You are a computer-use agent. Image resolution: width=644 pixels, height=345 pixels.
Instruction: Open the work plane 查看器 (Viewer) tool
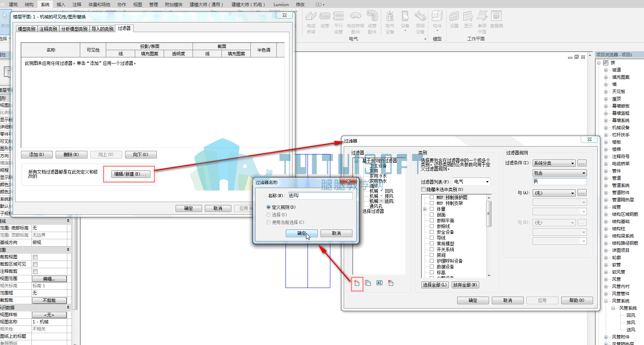coord(497,19)
